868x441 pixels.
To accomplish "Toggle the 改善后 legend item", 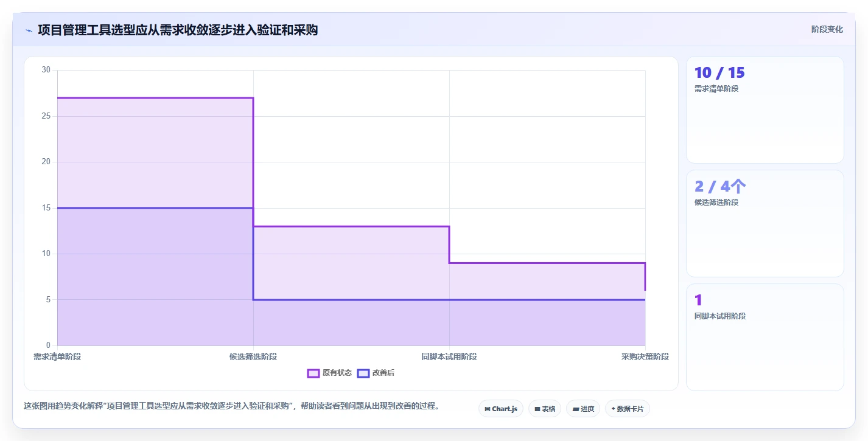I will [376, 373].
